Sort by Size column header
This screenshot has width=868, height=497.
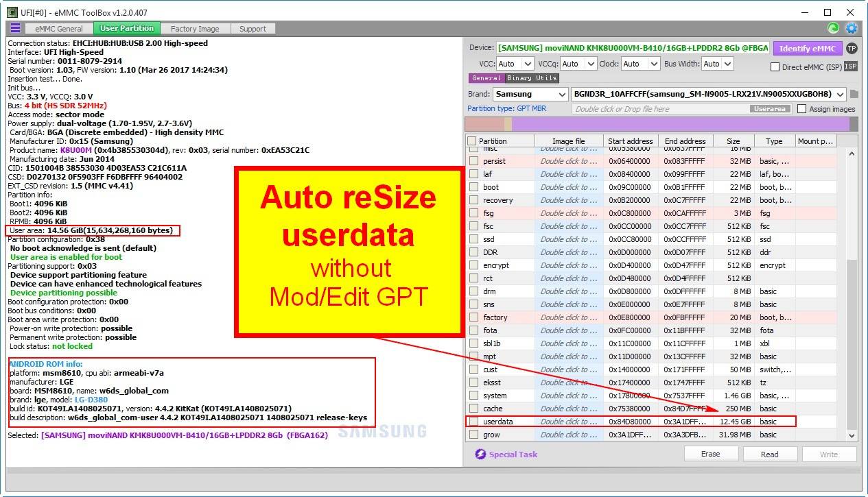point(733,141)
